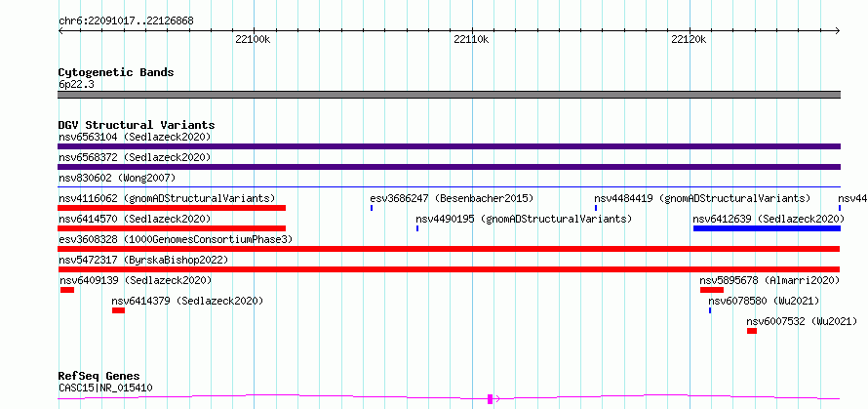The width and height of the screenshot is (868, 409).
Task: Click the 22100k ruler position label
Action: [253, 39]
